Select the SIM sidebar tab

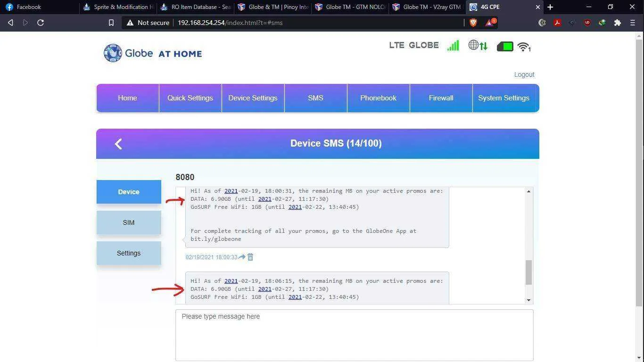(129, 222)
